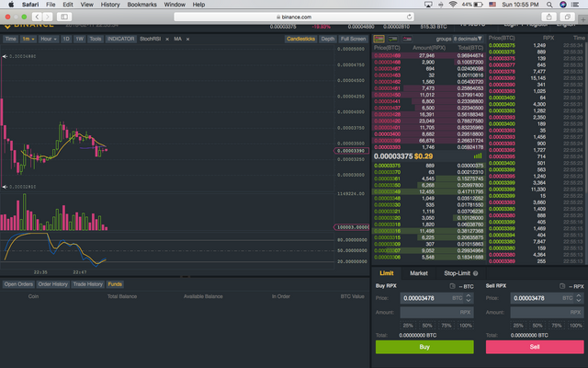Click the US flag input source icon
588x368 pixels.
click(492, 5)
